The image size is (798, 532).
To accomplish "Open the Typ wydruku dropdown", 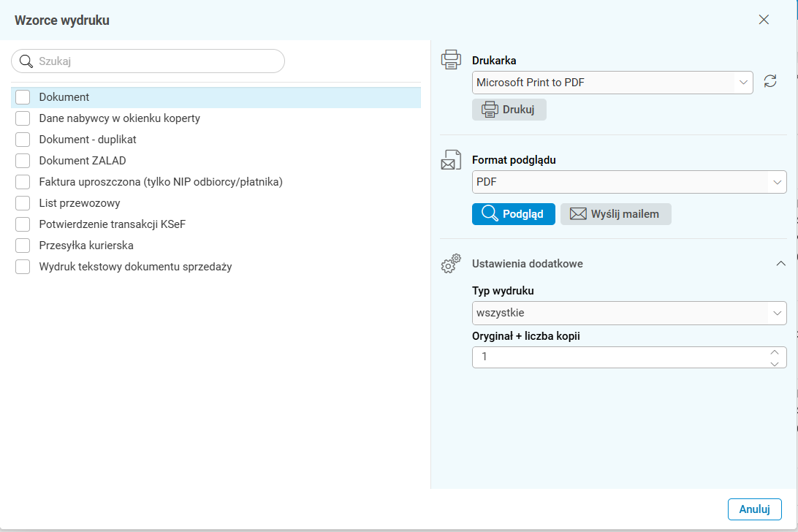I will (x=777, y=313).
